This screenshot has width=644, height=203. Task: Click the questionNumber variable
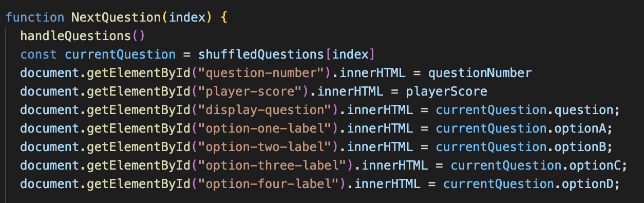(480, 72)
